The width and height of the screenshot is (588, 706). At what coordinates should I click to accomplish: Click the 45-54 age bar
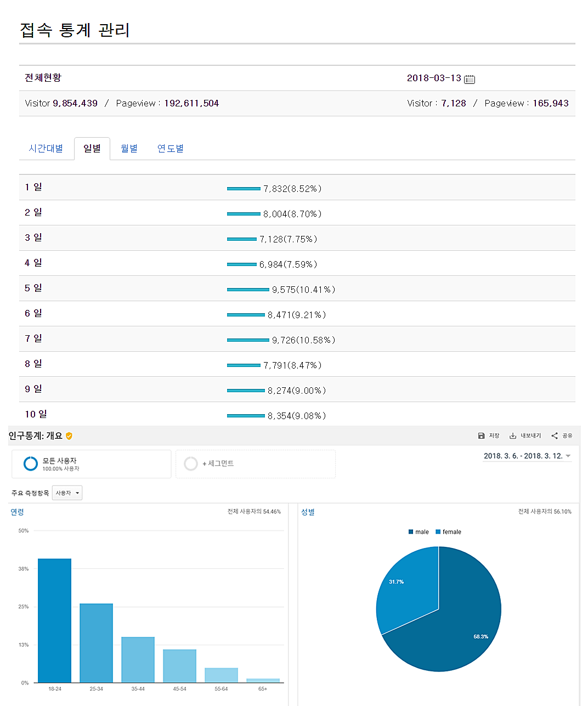(179, 666)
